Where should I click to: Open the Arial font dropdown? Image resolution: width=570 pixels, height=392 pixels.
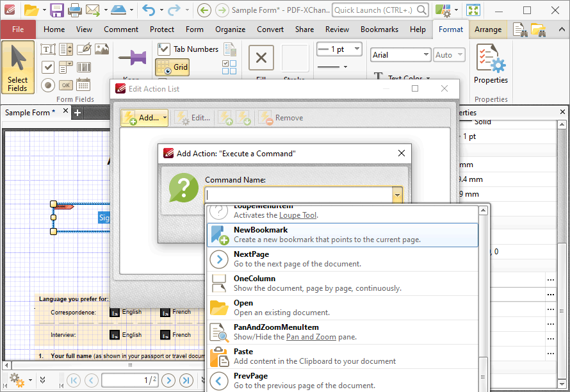(400, 55)
